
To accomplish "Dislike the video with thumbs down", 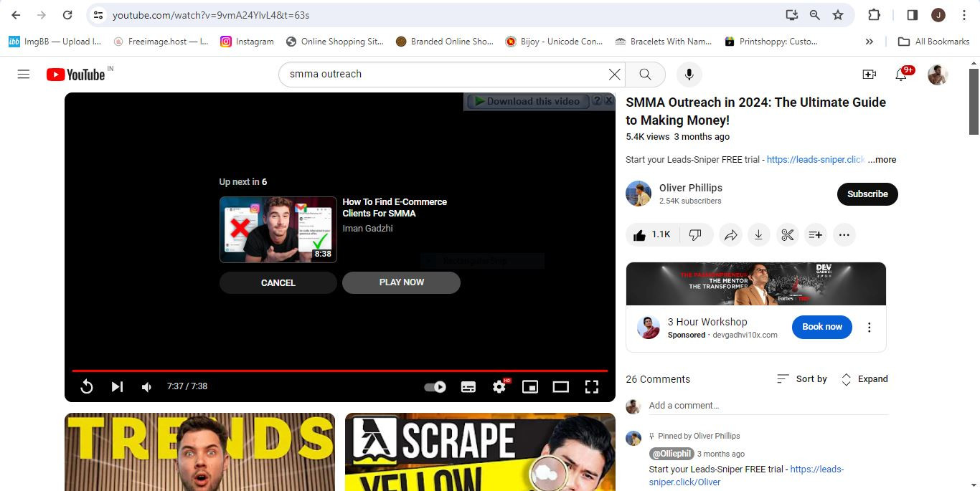I will pyautogui.click(x=696, y=234).
